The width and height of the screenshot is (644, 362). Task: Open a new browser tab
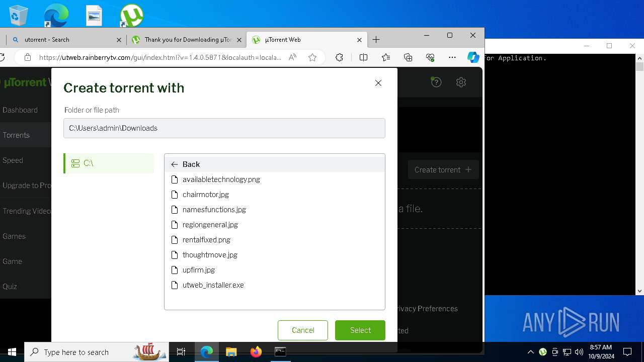coord(376,40)
